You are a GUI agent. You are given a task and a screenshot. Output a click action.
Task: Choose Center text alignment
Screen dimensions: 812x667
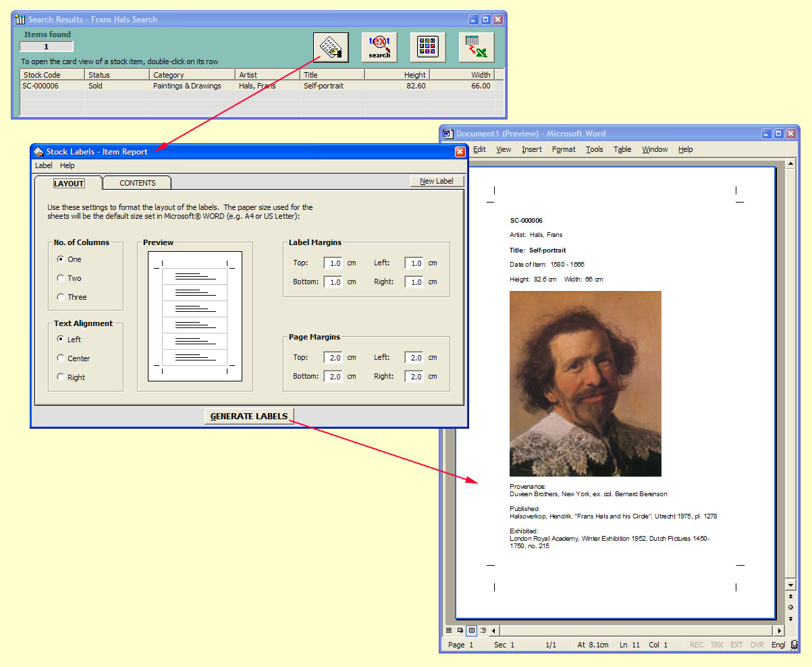pos(61,358)
